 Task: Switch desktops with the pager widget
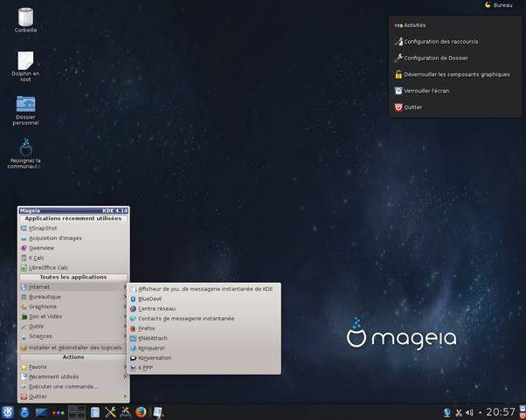77,412
